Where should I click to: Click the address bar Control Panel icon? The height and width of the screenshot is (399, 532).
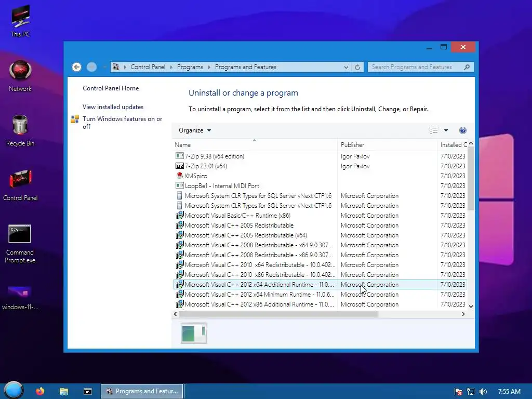[x=116, y=67]
